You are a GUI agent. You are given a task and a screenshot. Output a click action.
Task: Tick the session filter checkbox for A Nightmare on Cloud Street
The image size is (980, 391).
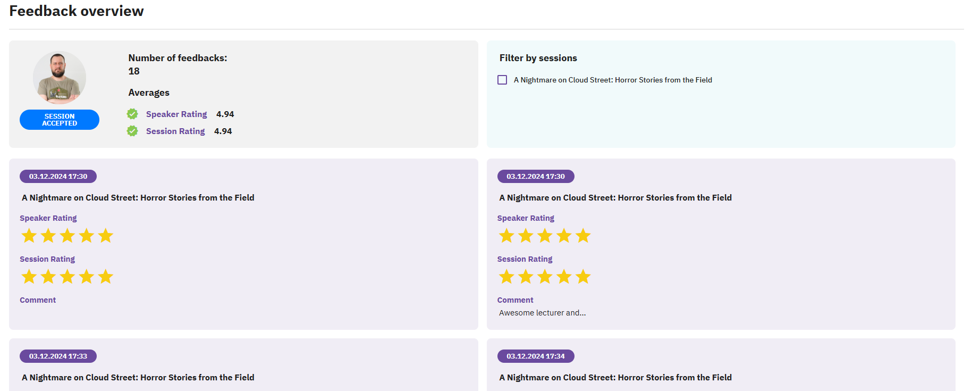(502, 80)
